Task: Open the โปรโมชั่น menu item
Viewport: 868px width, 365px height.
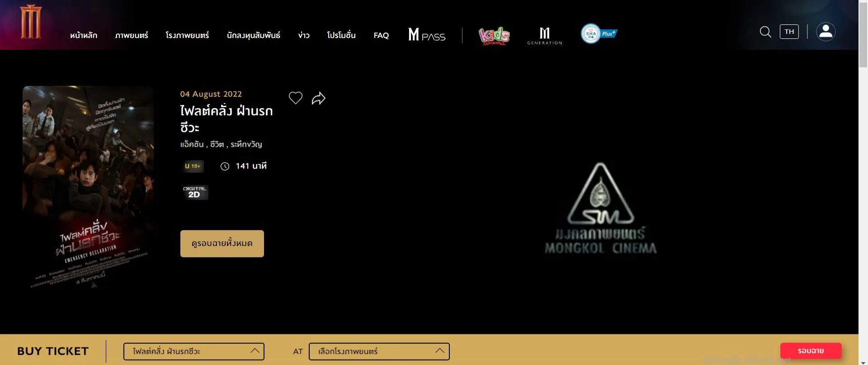Action: (x=341, y=35)
